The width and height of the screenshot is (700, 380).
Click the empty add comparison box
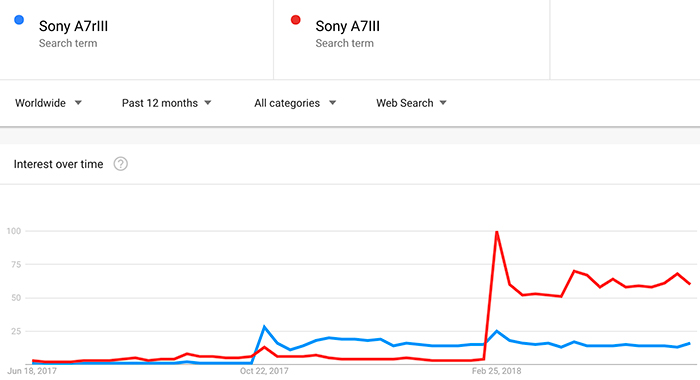[625, 40]
